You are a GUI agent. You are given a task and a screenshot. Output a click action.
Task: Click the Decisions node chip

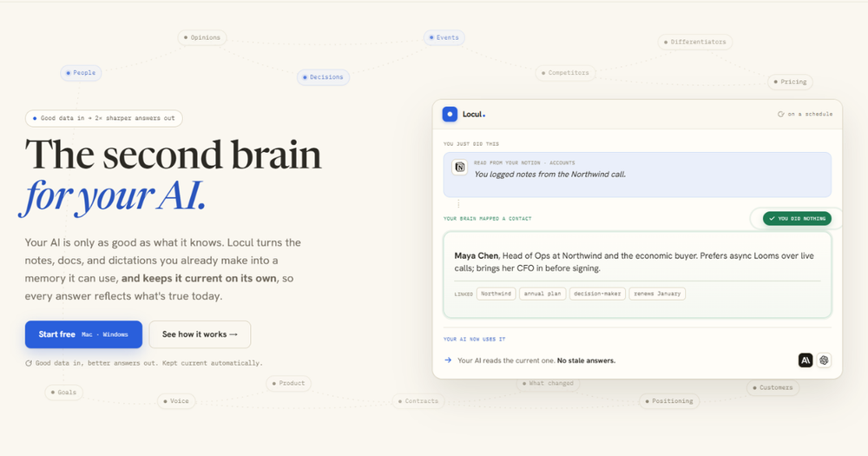click(x=323, y=77)
